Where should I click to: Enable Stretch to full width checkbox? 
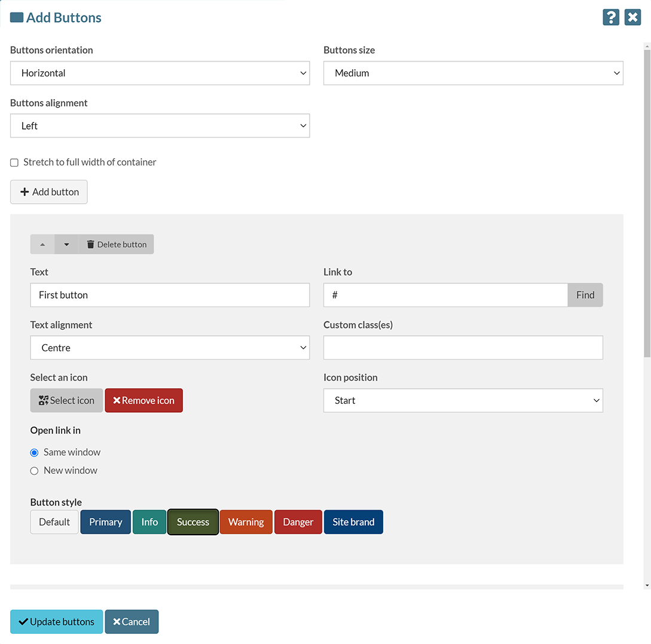pos(14,162)
